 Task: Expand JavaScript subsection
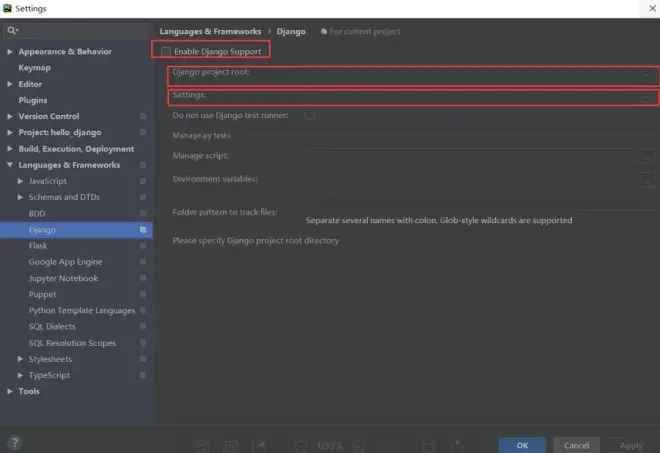[20, 181]
